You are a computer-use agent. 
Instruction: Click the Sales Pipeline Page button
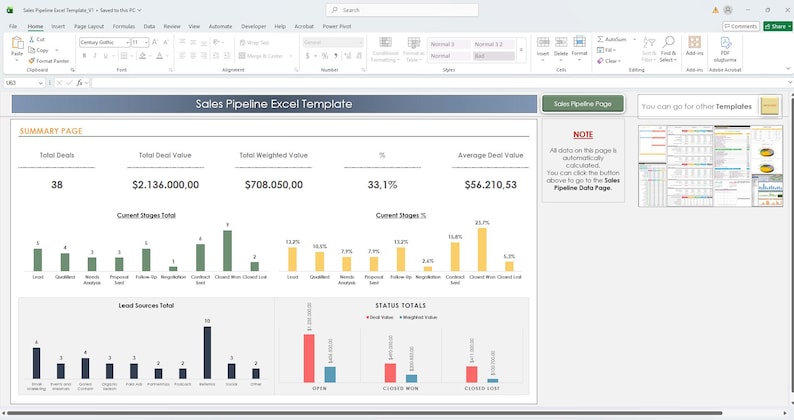tap(582, 104)
